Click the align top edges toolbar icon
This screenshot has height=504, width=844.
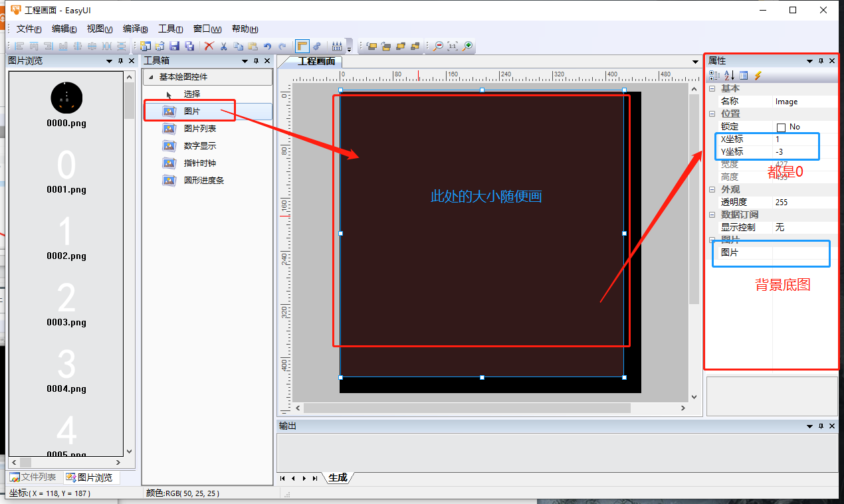tap(34, 46)
